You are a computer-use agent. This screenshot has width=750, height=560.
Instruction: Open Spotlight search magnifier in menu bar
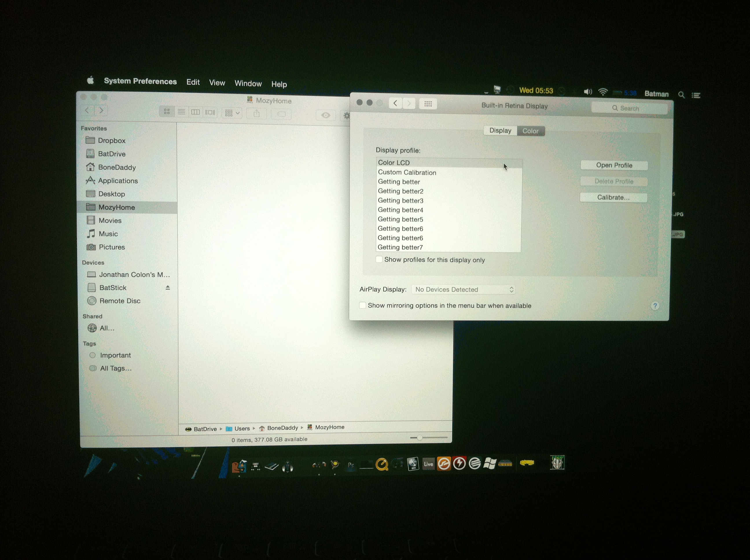pyautogui.click(x=681, y=95)
